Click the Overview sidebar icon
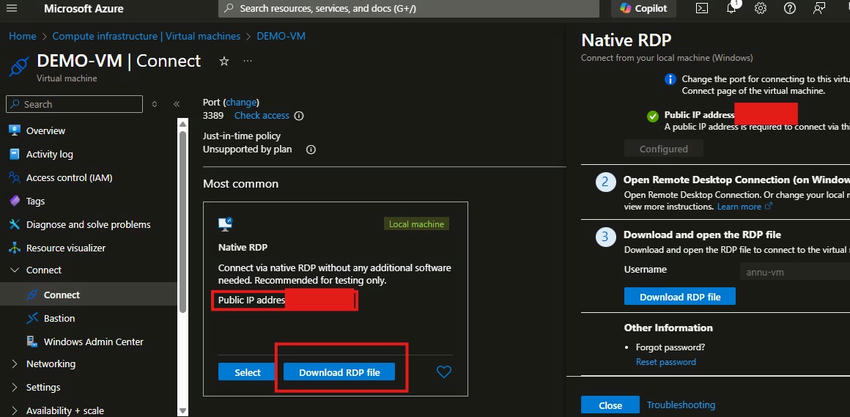850x417 pixels. click(15, 131)
